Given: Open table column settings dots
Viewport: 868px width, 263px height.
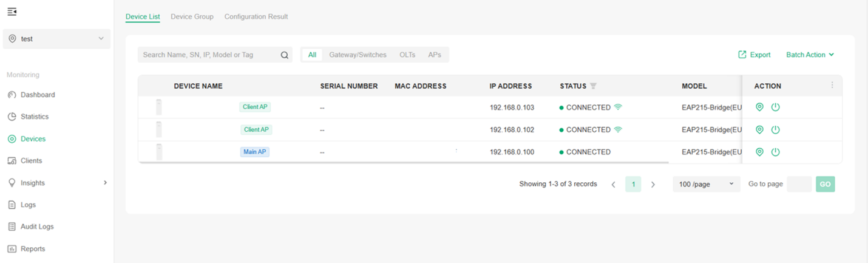Looking at the screenshot, I should click(x=832, y=86).
